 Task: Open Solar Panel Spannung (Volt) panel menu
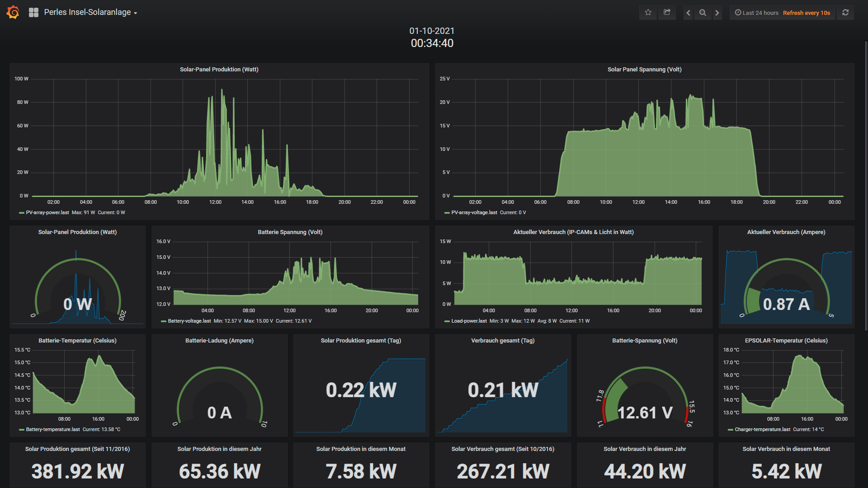click(644, 69)
